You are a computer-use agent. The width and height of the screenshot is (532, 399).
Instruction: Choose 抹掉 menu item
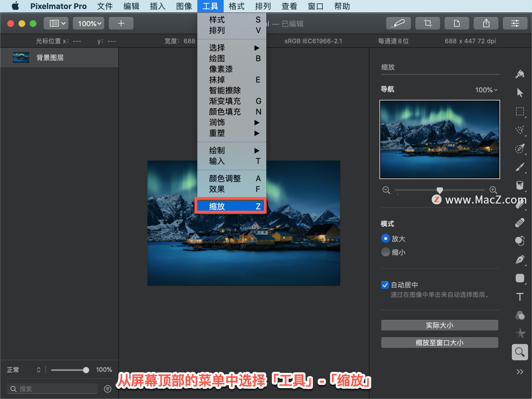click(232, 80)
